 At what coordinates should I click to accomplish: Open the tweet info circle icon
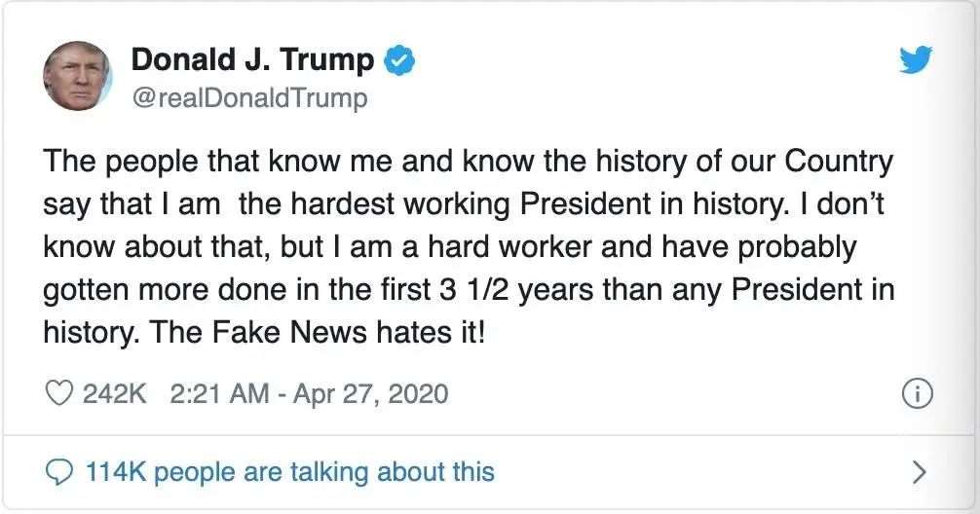click(x=919, y=393)
